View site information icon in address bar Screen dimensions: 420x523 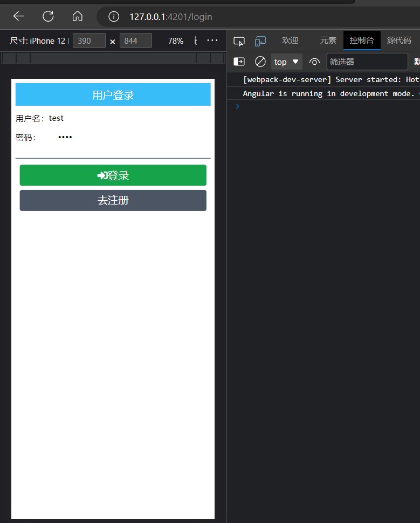coord(114,16)
